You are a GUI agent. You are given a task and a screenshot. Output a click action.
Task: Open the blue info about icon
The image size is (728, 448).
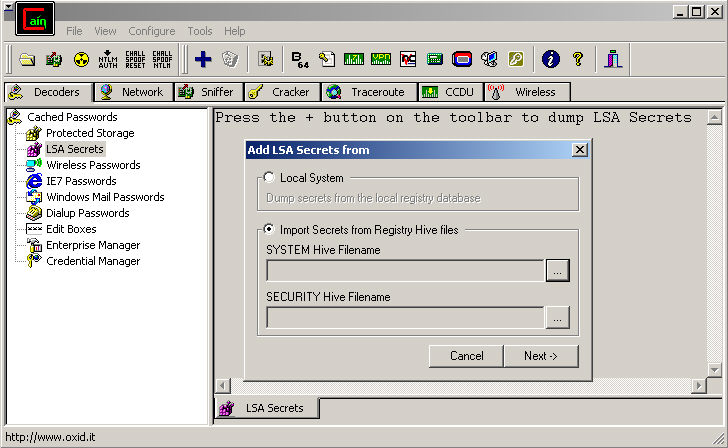pos(551,59)
